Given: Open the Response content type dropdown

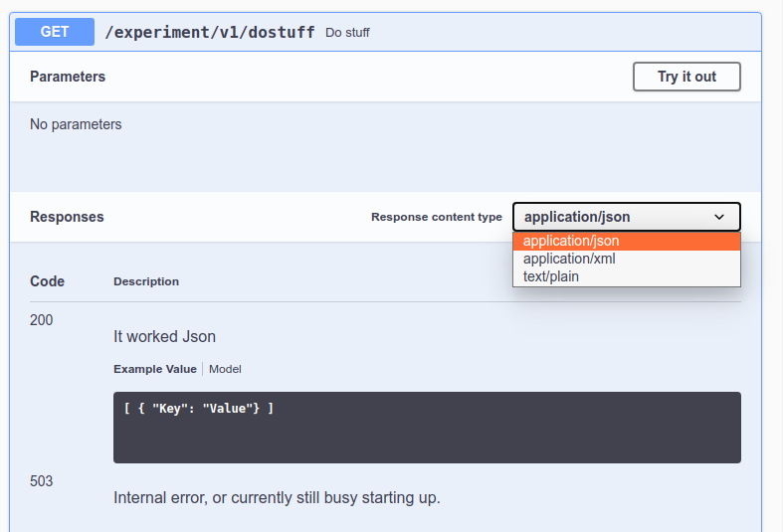Looking at the screenshot, I should (627, 217).
